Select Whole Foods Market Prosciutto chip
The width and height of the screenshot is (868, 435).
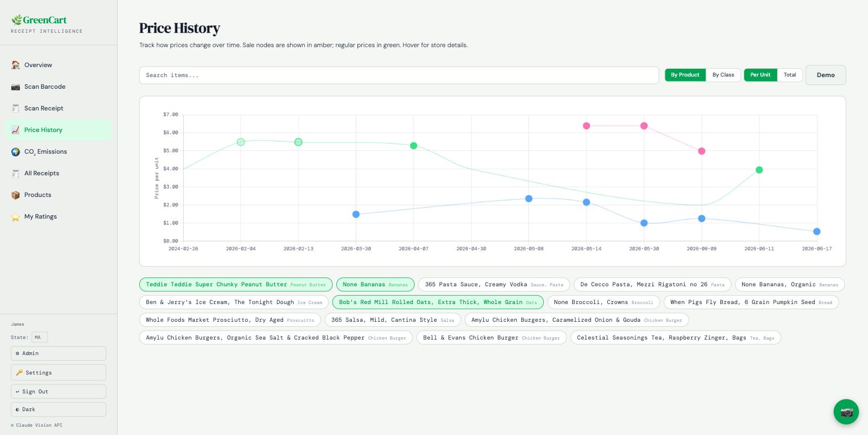pyautogui.click(x=230, y=320)
